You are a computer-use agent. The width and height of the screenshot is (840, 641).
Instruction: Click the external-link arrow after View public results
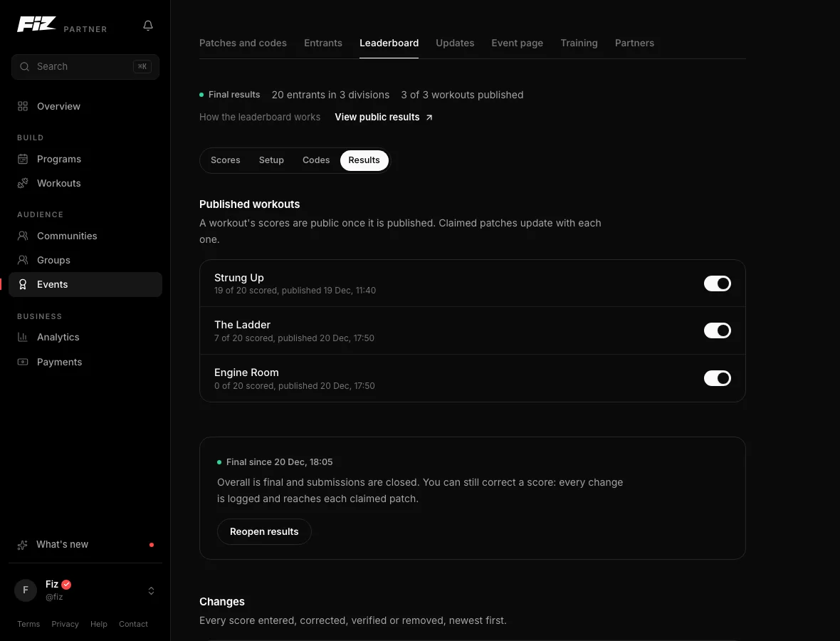pyautogui.click(x=429, y=118)
